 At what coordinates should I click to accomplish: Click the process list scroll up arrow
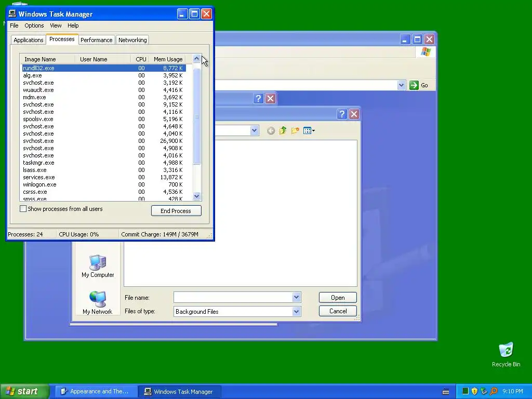(196, 59)
